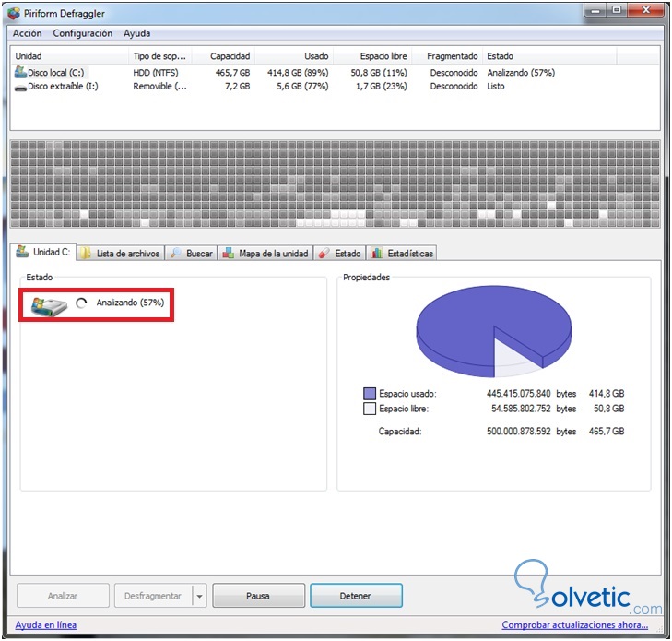Sort by the Fragmentado column header
The image size is (672, 641).
pos(447,56)
